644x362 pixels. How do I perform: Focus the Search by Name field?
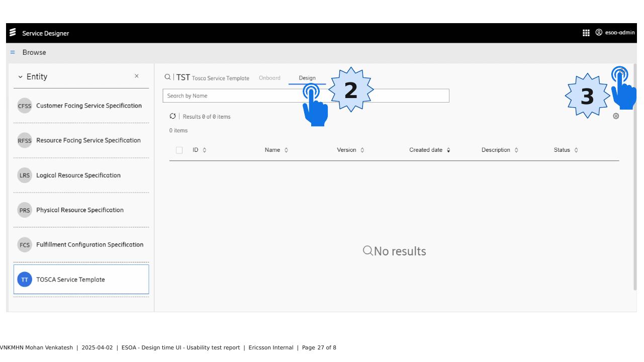pos(306,96)
